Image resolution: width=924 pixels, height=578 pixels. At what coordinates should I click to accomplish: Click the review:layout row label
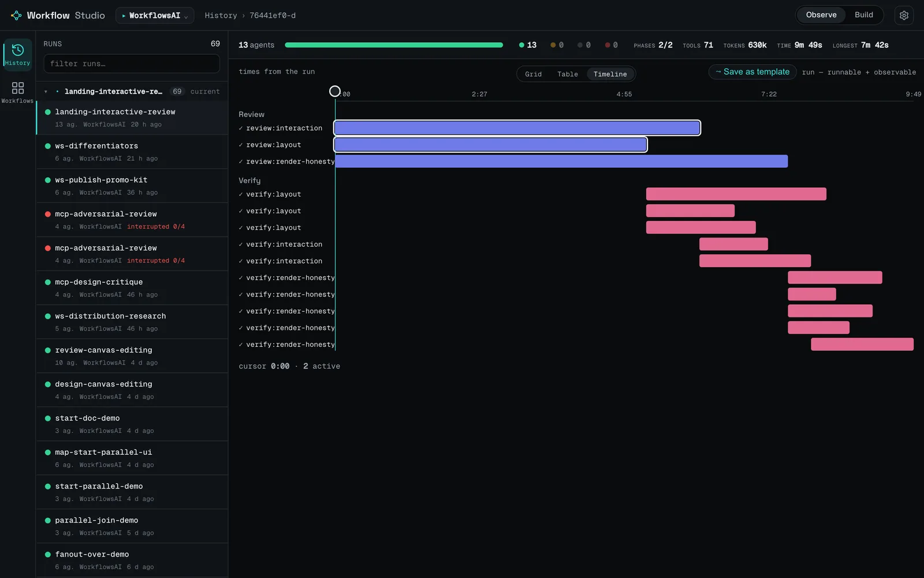(274, 145)
